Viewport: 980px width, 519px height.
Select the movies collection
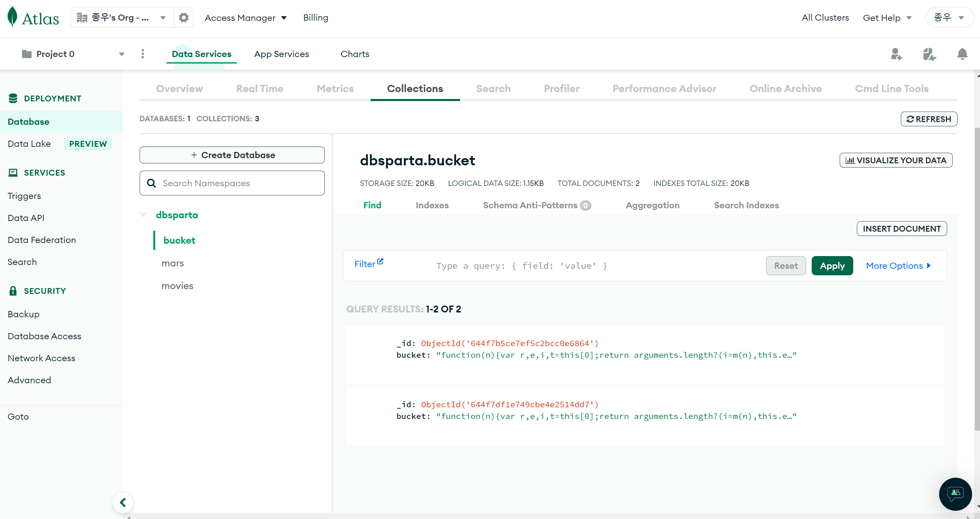click(177, 286)
